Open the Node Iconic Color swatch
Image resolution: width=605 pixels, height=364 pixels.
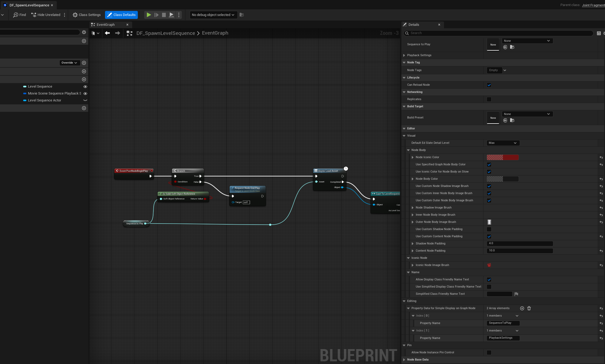tap(502, 157)
